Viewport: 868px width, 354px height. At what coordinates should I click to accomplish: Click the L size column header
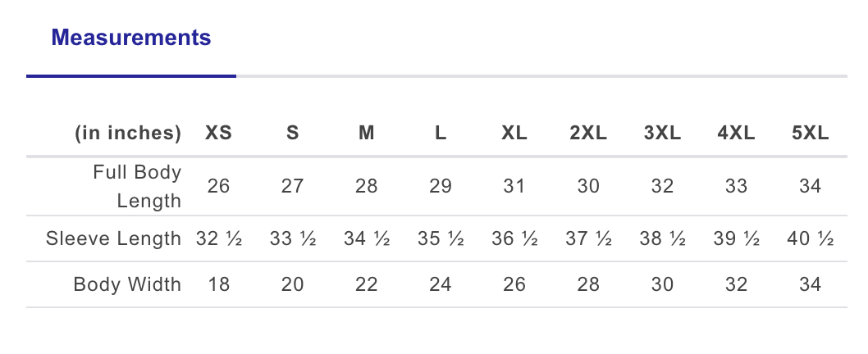point(441,134)
